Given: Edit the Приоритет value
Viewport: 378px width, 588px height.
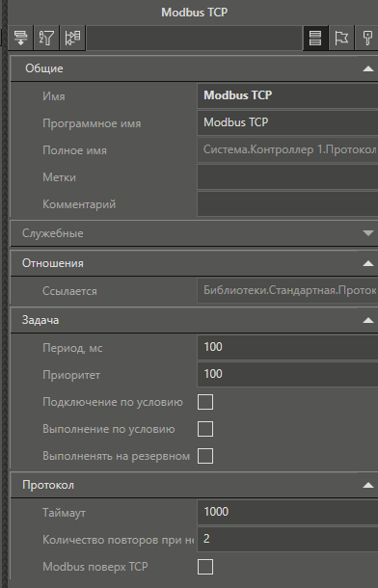Looking at the screenshot, I should point(287,374).
